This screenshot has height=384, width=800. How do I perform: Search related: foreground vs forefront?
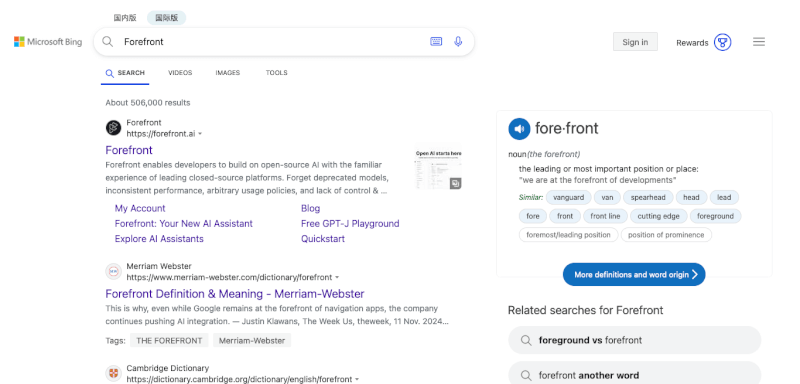[635, 340]
